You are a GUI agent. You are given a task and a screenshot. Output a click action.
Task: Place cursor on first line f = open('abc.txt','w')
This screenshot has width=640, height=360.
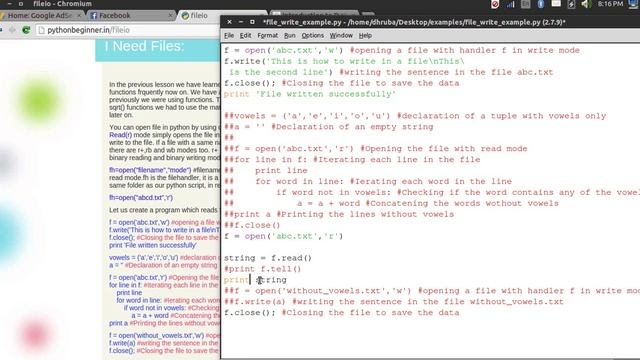pyautogui.click(x=402, y=50)
